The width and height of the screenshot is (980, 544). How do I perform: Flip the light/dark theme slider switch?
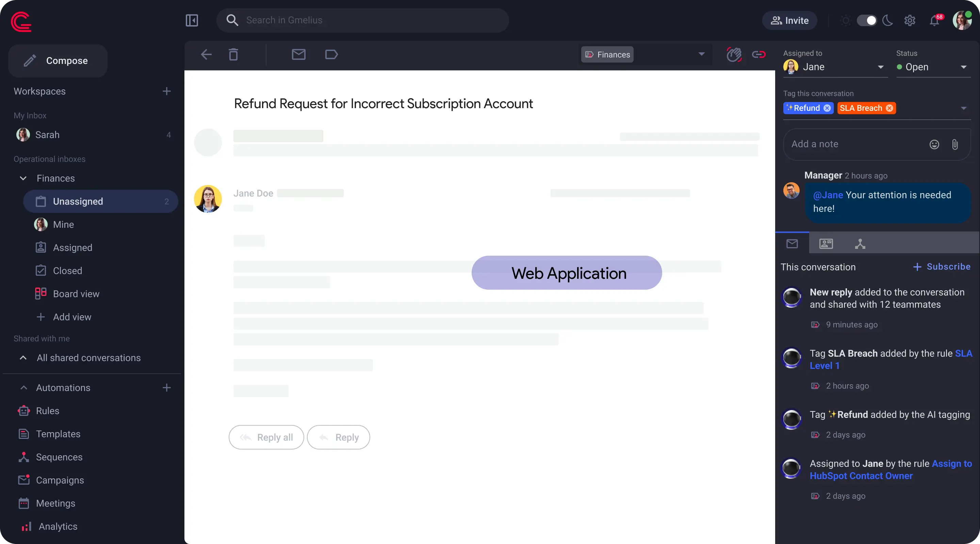867,20
